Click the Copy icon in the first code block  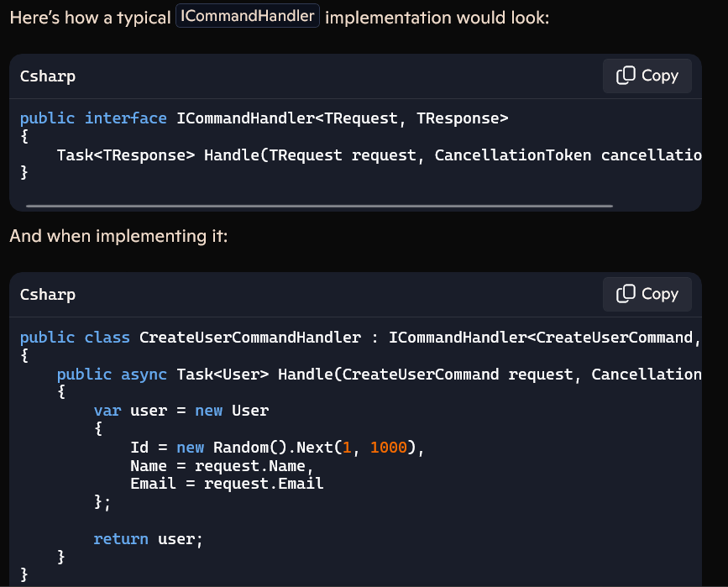pos(626,76)
